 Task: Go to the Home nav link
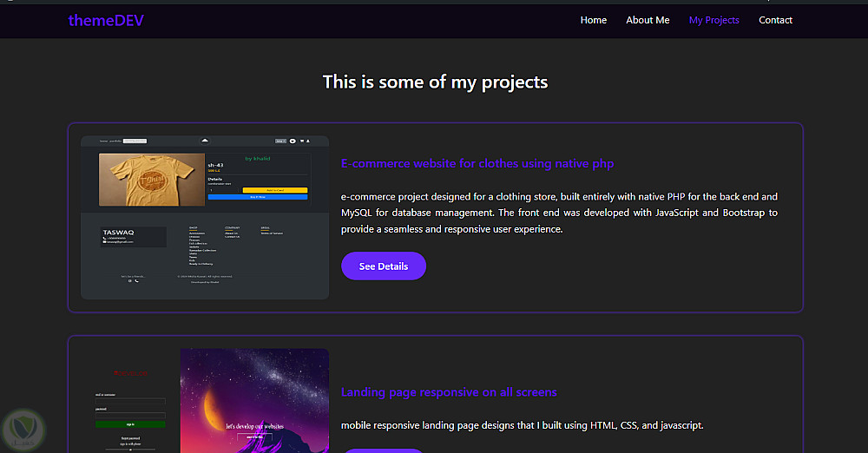point(594,20)
